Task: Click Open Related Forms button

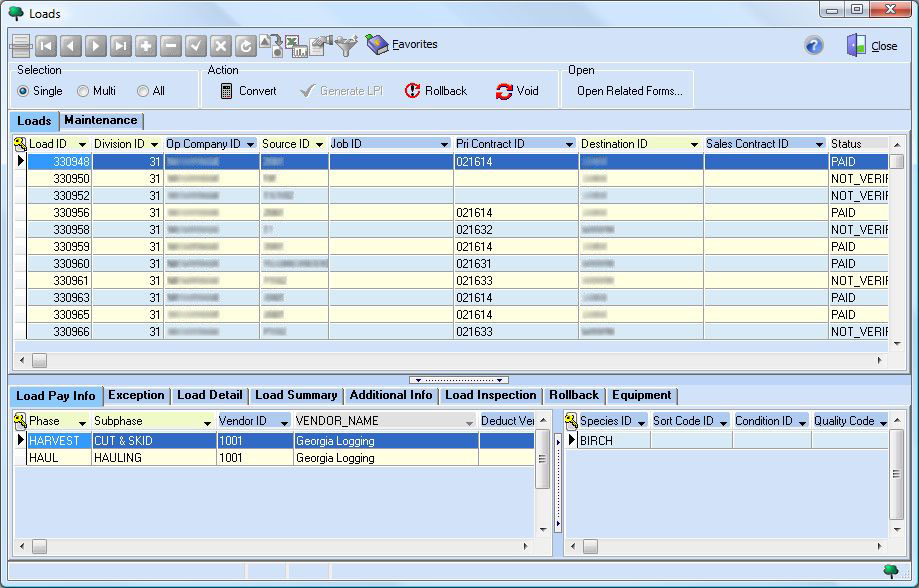Action: [629, 91]
